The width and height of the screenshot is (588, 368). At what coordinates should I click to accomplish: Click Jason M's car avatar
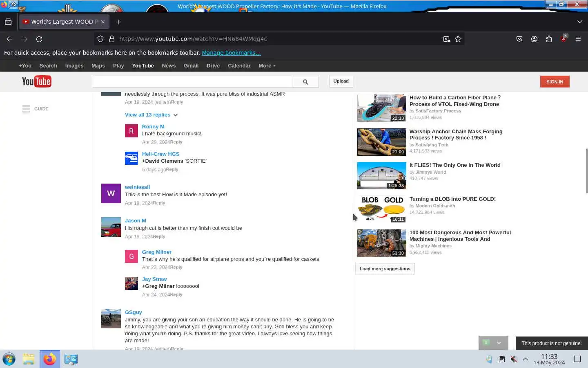pos(111,227)
